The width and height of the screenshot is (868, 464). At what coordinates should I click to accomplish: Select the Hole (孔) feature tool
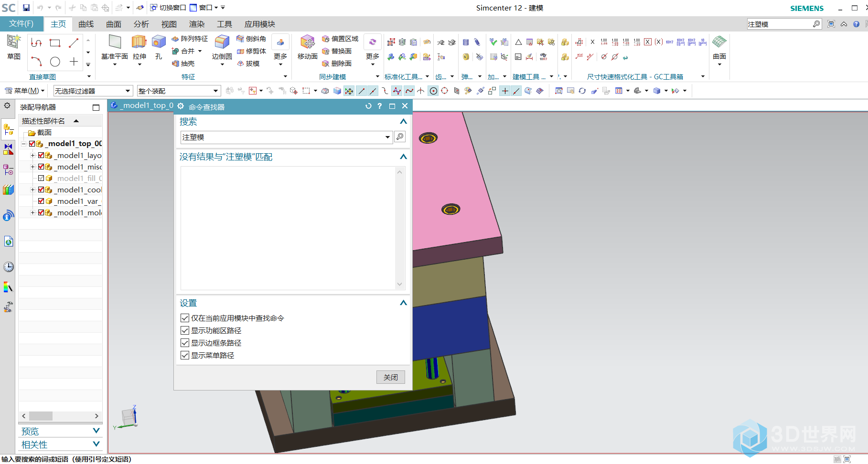pos(159,47)
